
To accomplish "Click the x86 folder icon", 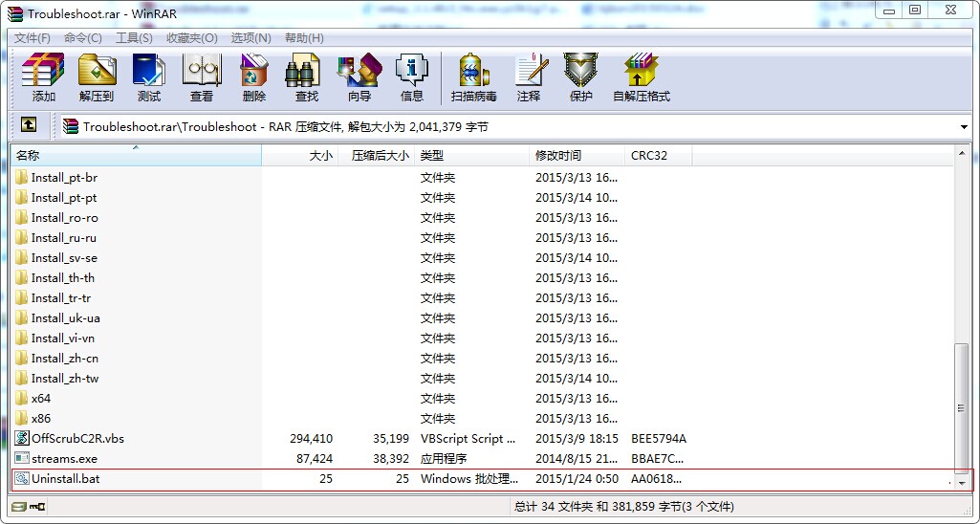I will 22,418.
